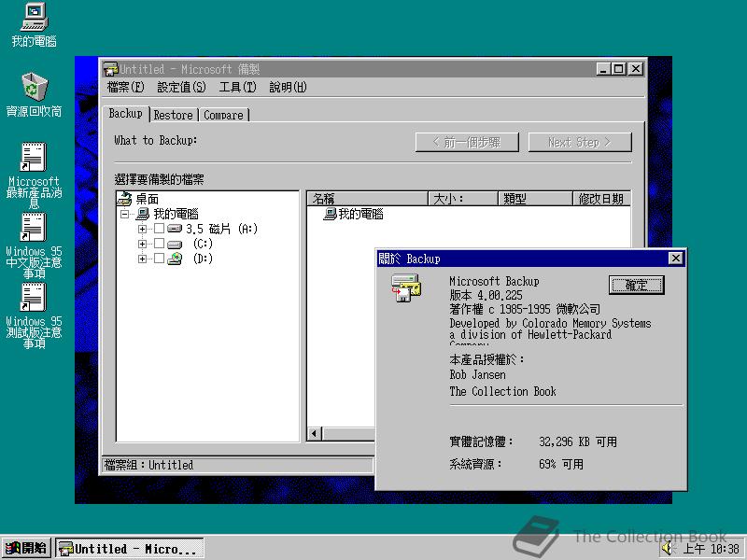Check the (C:) drive checkbox
Screen dimensions: 747x560
(x=159, y=244)
